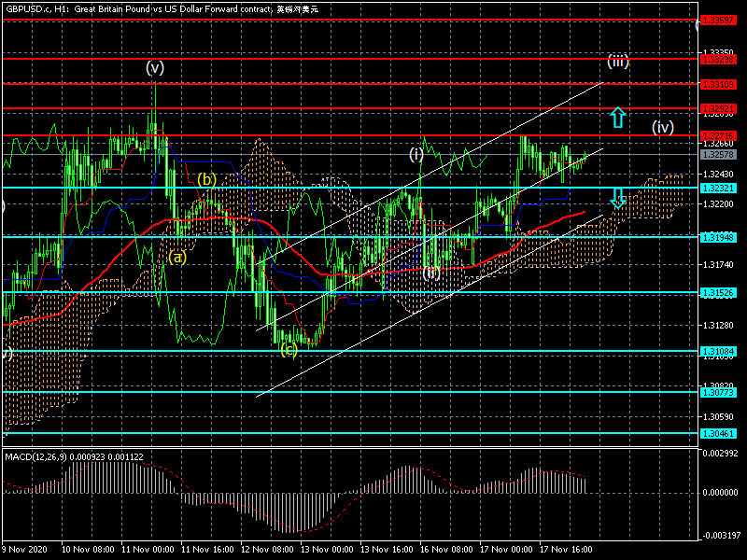This screenshot has height=560, width=747.
Task: Click the gray 1.32578 current price tag
Action: coord(718,154)
